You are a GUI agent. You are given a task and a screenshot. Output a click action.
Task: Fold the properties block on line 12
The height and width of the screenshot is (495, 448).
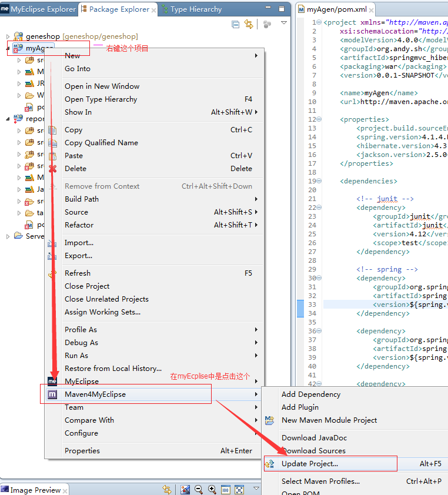click(319, 119)
